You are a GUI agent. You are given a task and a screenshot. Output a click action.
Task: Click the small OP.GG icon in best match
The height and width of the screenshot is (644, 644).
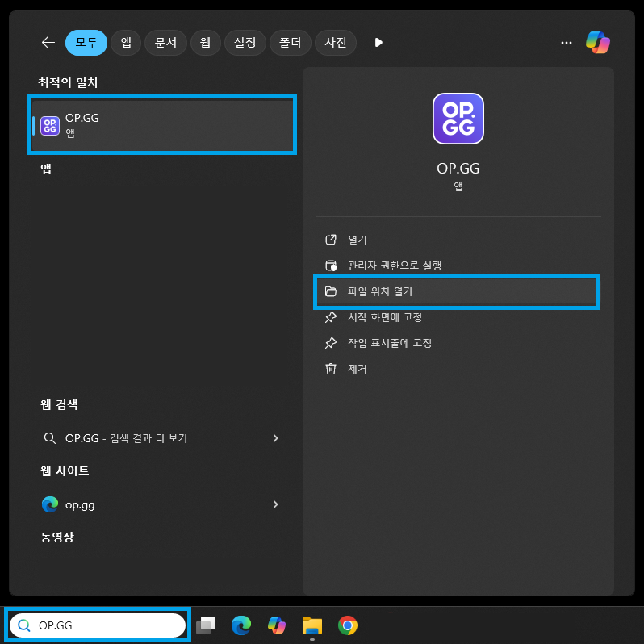[50, 126]
